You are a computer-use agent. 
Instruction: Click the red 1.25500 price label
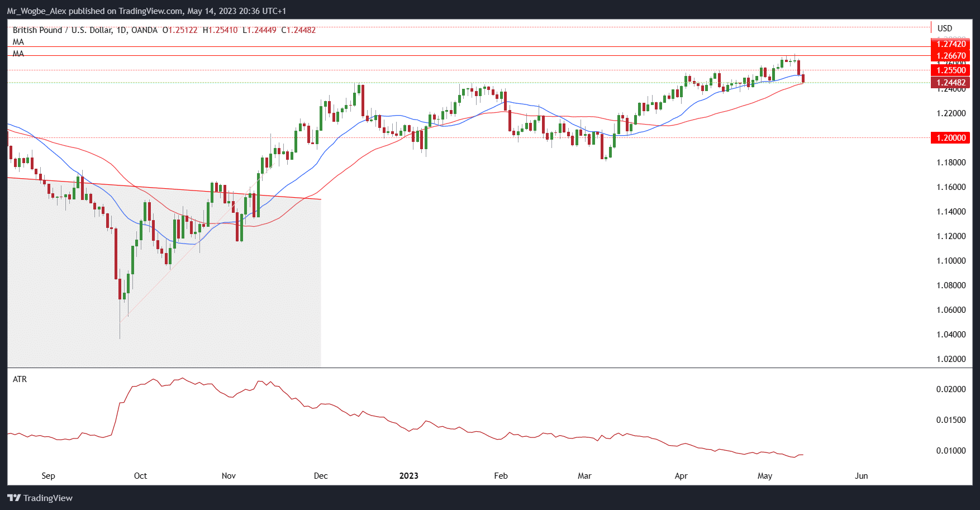(950, 70)
